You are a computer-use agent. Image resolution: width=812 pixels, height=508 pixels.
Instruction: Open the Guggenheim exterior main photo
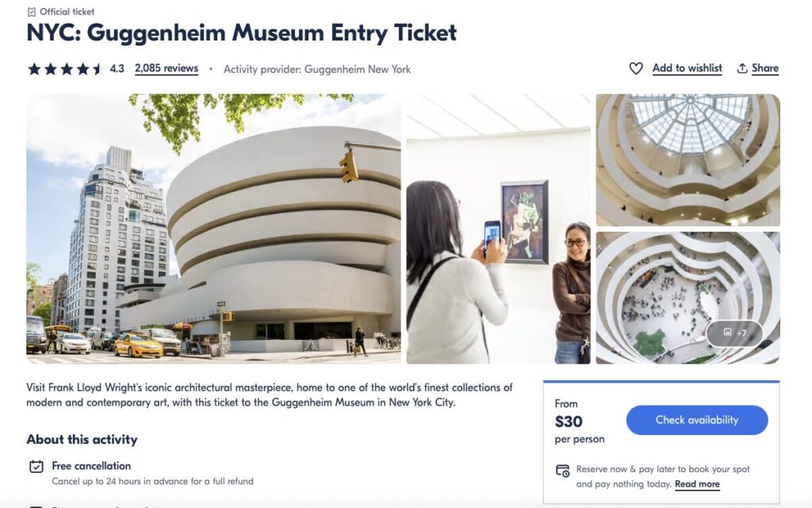point(213,229)
